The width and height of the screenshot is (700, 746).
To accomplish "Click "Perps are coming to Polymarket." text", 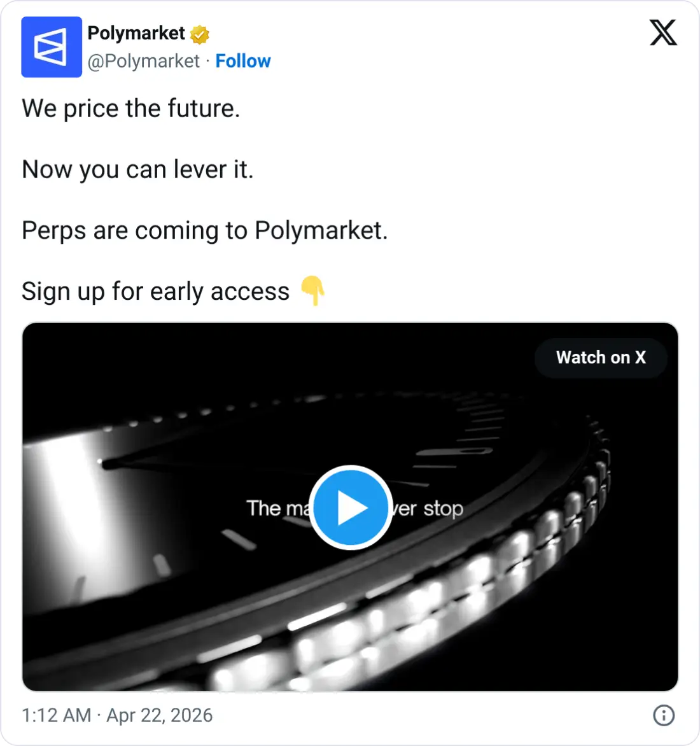I will [204, 230].
